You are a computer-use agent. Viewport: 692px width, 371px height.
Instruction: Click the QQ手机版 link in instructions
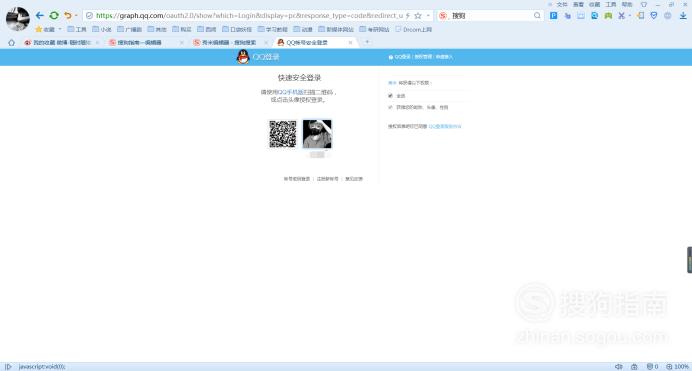pyautogui.click(x=290, y=92)
